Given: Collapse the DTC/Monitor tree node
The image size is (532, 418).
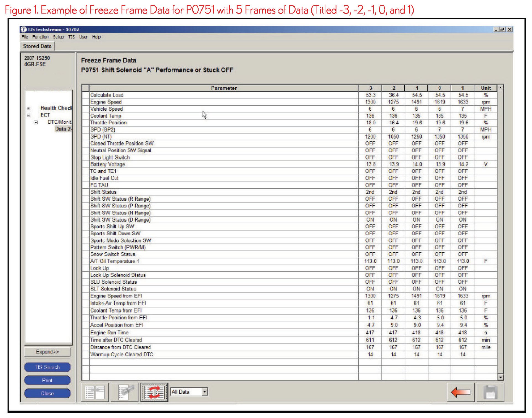Looking at the screenshot, I should tap(36, 122).
